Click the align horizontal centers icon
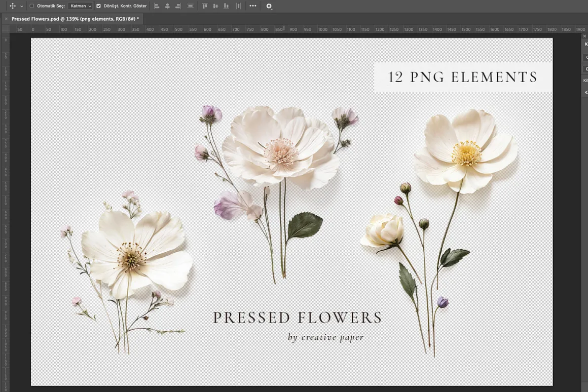Screen dimensions: 588x392 [167, 6]
